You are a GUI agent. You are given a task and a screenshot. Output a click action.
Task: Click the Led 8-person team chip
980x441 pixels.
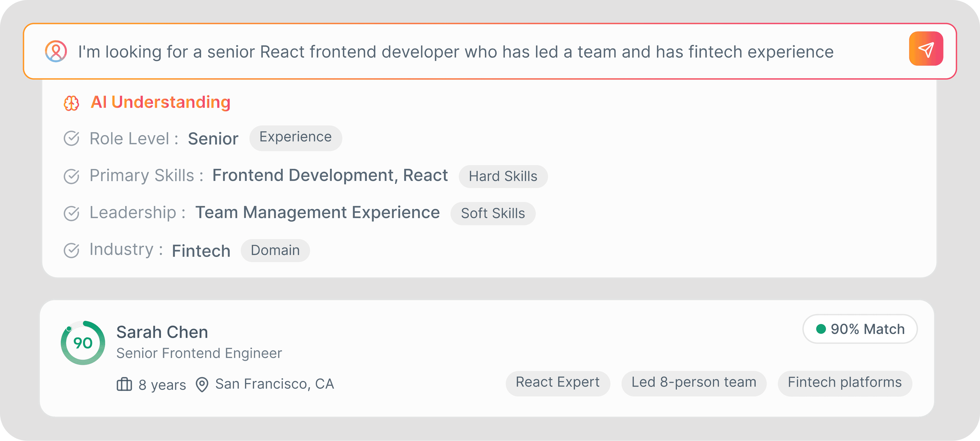[694, 383]
